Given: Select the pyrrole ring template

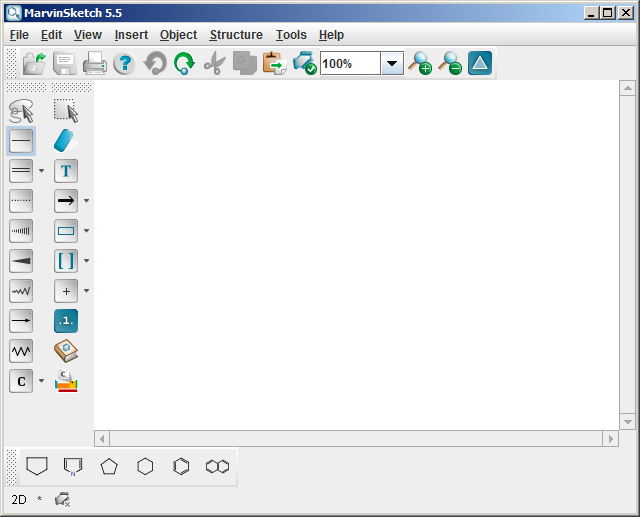Looking at the screenshot, I should point(73,466).
